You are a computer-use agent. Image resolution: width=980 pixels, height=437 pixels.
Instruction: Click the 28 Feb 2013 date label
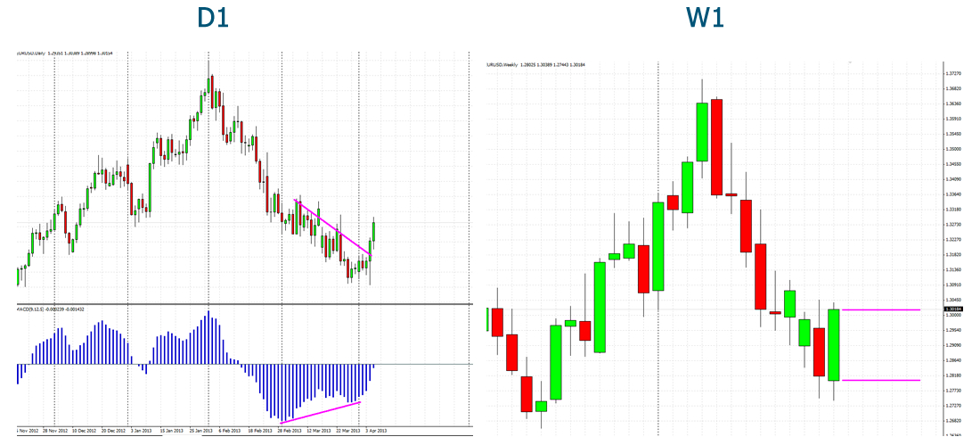pos(290,431)
